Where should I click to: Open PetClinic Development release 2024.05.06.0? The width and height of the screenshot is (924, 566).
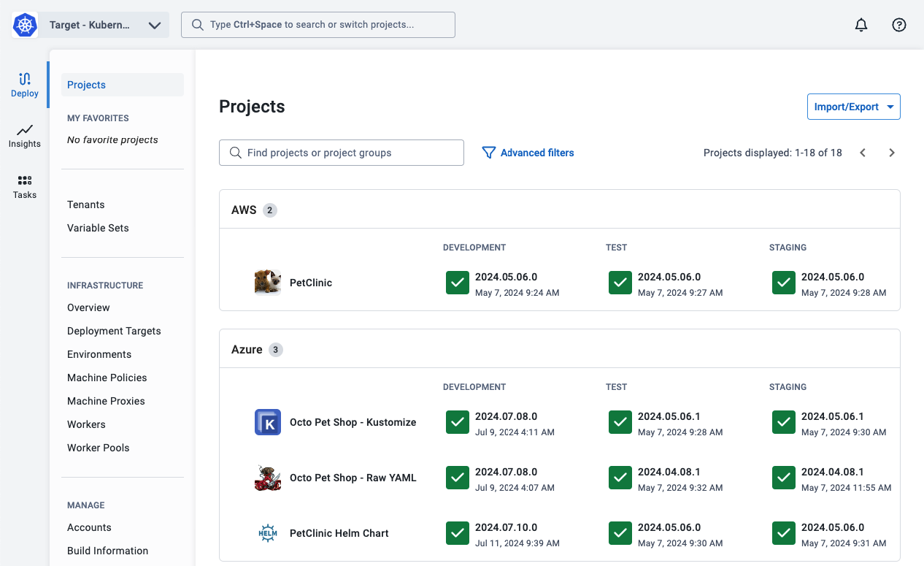coord(506,277)
